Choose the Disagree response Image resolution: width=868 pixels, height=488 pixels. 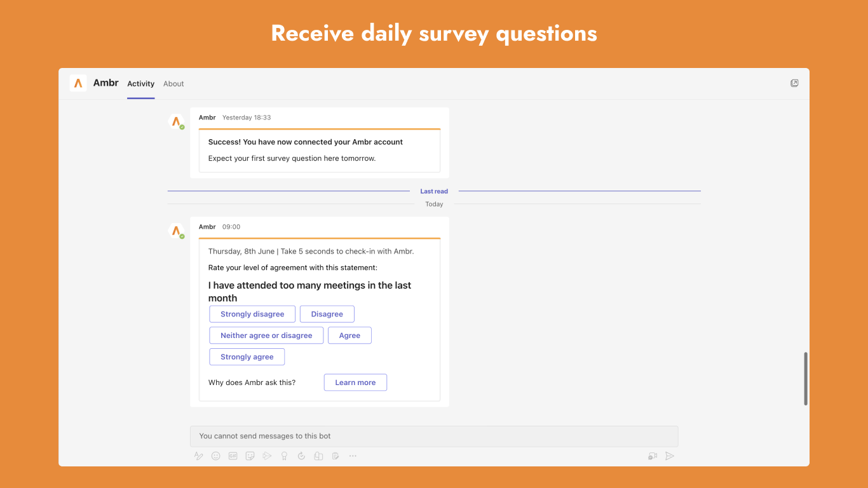tap(327, 314)
